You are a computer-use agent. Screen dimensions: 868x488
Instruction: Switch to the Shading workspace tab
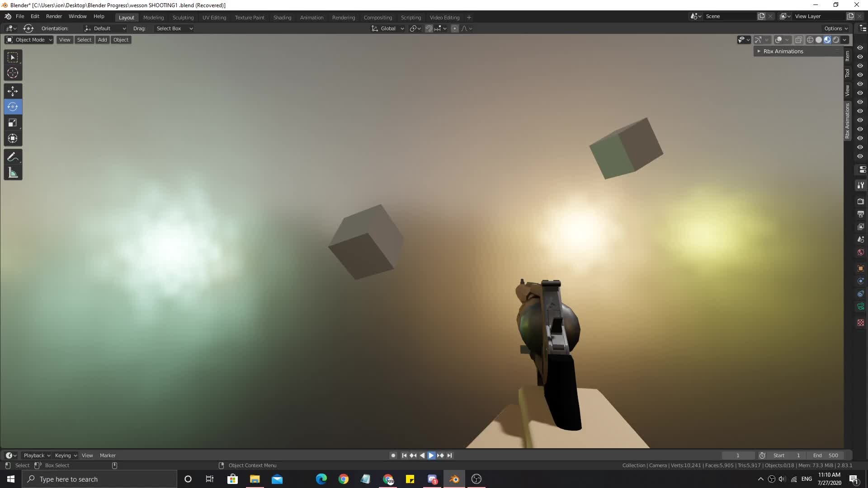click(282, 17)
